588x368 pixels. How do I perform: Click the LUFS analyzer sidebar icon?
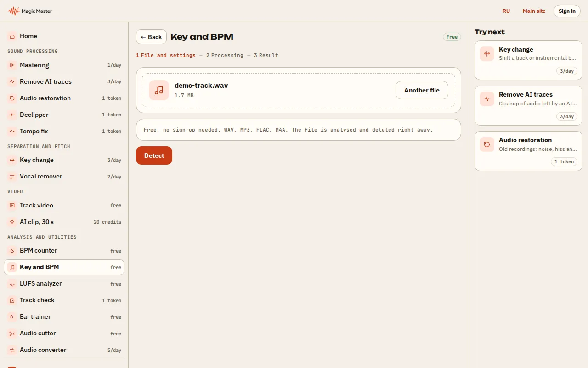[x=12, y=284]
